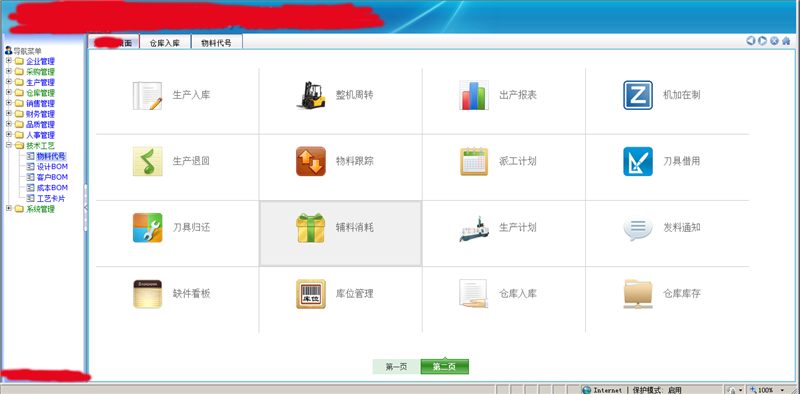Open the 整机周转 forklift icon

[x=311, y=95]
